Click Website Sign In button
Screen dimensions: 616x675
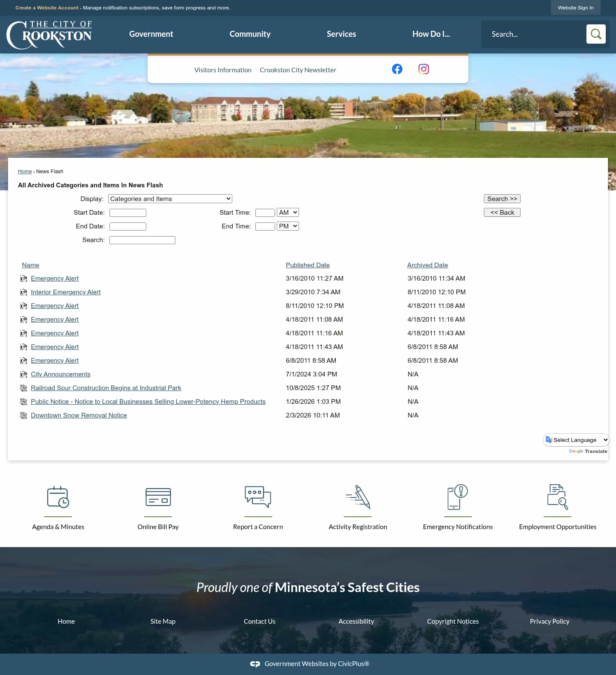pyautogui.click(x=575, y=8)
